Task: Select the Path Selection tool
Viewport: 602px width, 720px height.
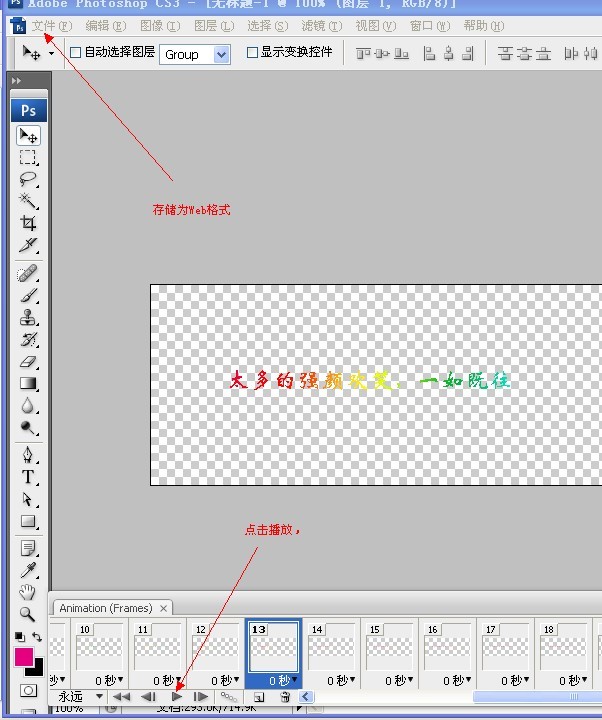Action: pos(28,499)
